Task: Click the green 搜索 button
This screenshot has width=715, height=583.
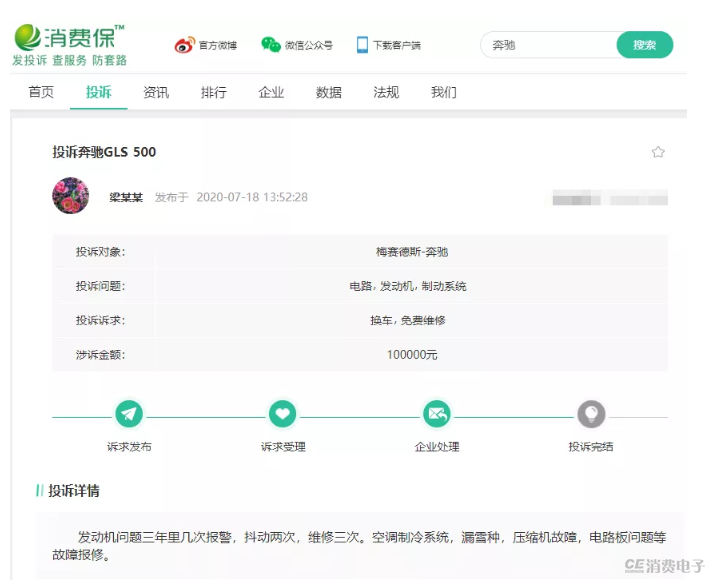Action: pyautogui.click(x=644, y=45)
